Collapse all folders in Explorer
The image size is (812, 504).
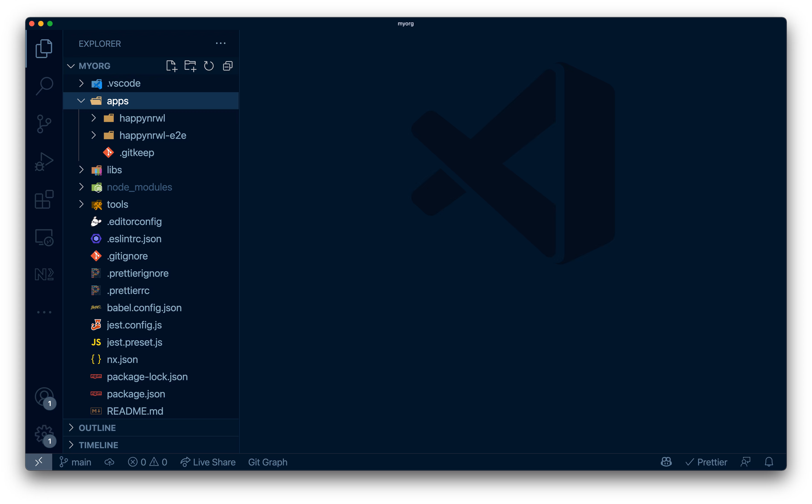(227, 66)
